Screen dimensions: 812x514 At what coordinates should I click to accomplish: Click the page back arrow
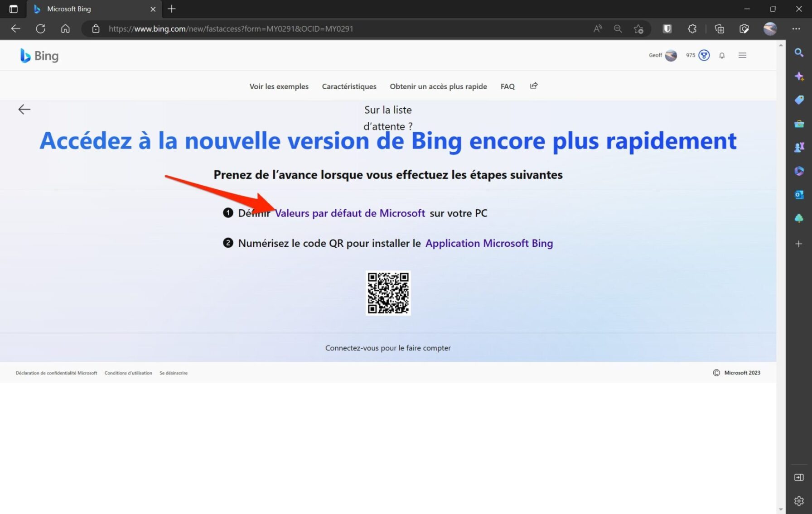(x=24, y=109)
